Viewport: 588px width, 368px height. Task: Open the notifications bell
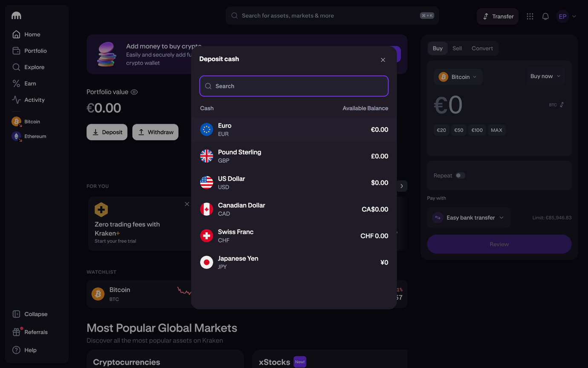[545, 16]
